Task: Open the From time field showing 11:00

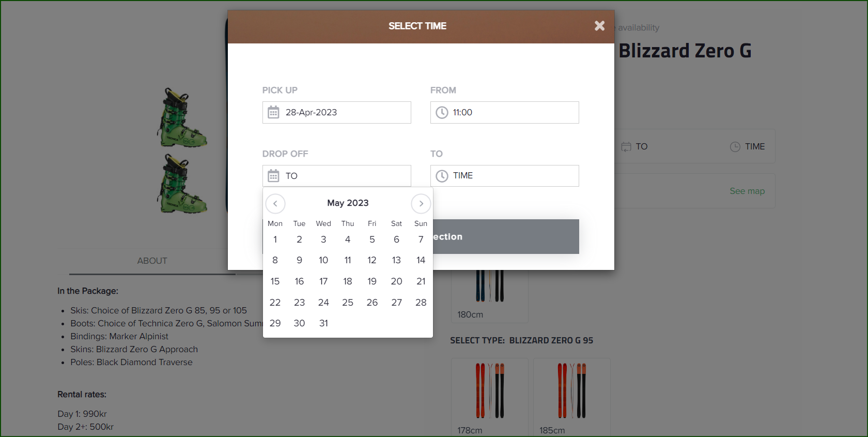Action: [x=505, y=112]
